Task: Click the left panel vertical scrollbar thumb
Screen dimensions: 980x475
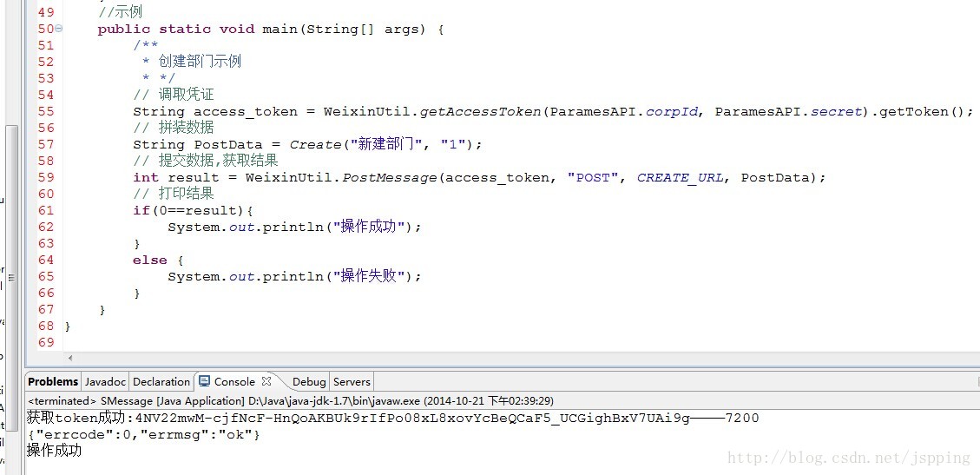Action: [11, 278]
